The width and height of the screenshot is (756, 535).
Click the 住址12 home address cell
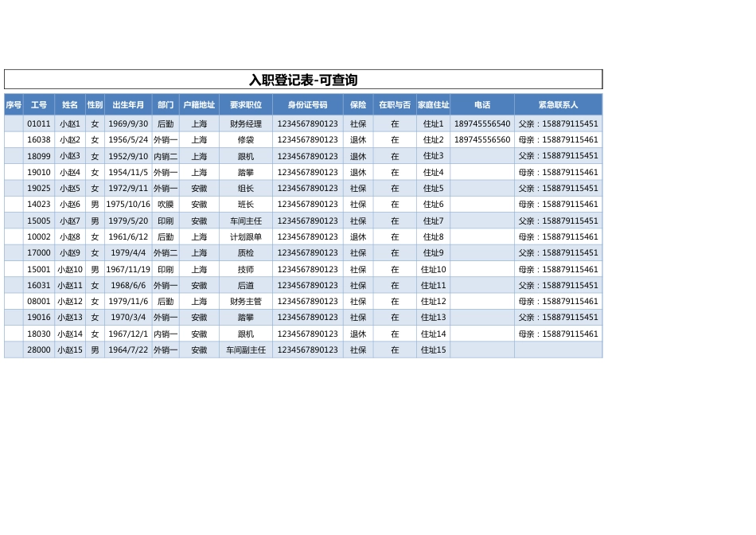pos(434,301)
